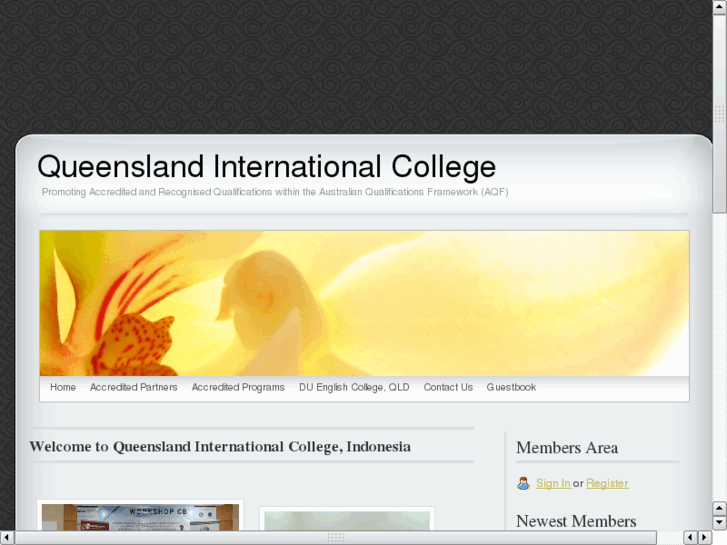
Task: Click the member avatar icon beside Sign In
Action: pos(523,483)
